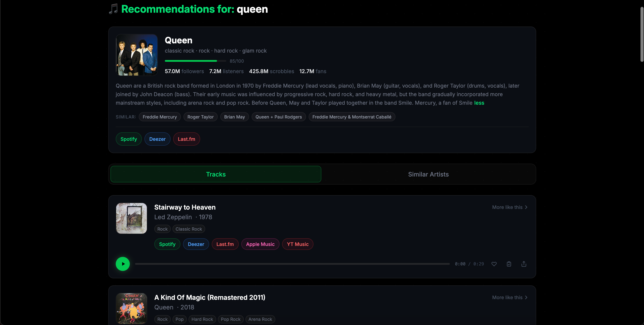Viewport: 644px width, 325px height.
Task: Select Freddie Mercury & Montserrat Caballé chip
Action: (x=352, y=117)
